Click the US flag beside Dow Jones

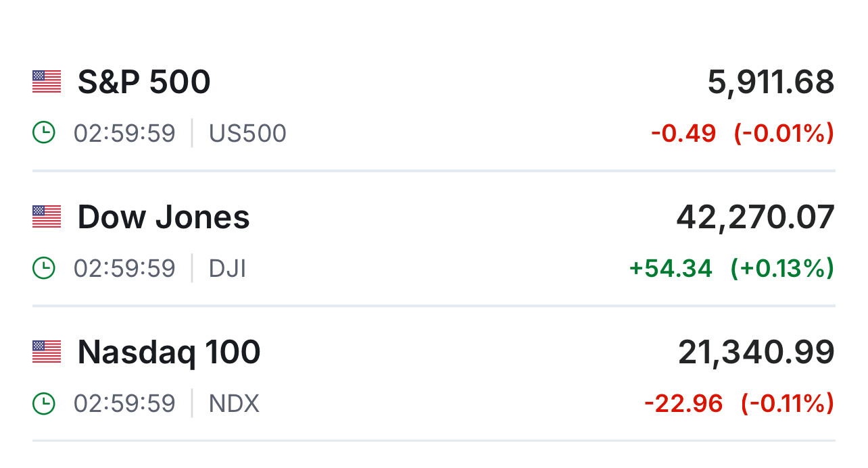pyautogui.click(x=47, y=217)
